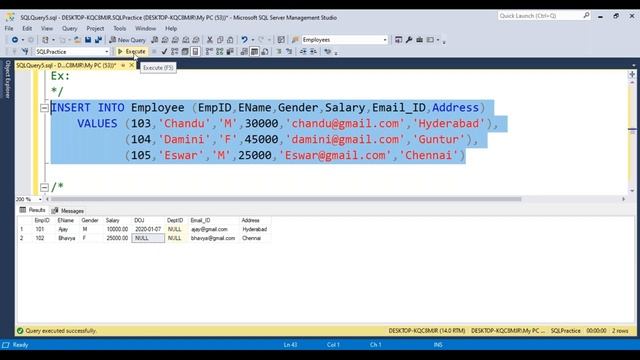
Task: Open the Navigate Backward dropdown arrow
Action: pyautogui.click(x=22, y=40)
